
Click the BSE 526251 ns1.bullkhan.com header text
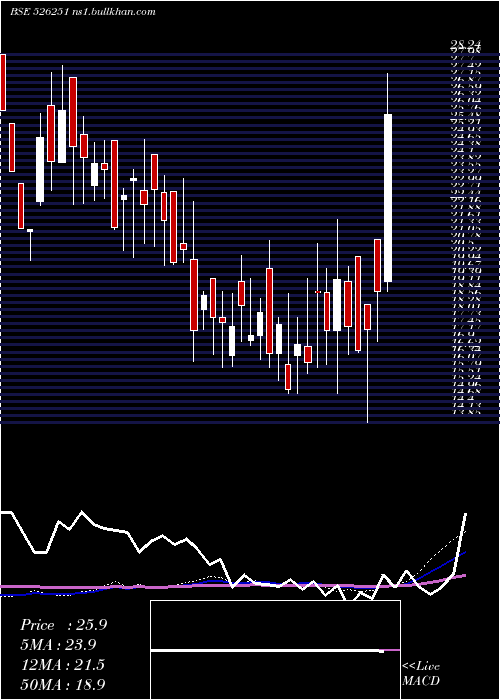click(83, 12)
